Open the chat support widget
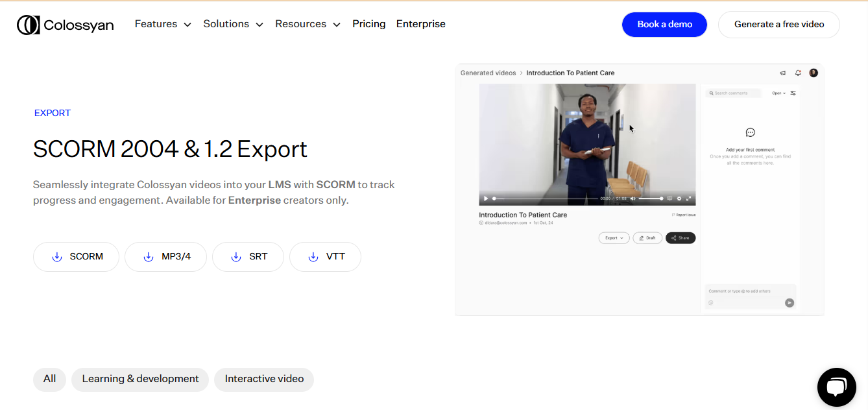Viewport: 868px width, 410px height. pos(837,387)
